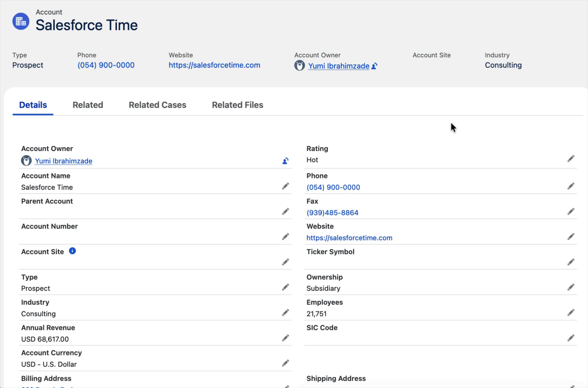Click the Account building icon in header
588x388 pixels.
pos(21,21)
